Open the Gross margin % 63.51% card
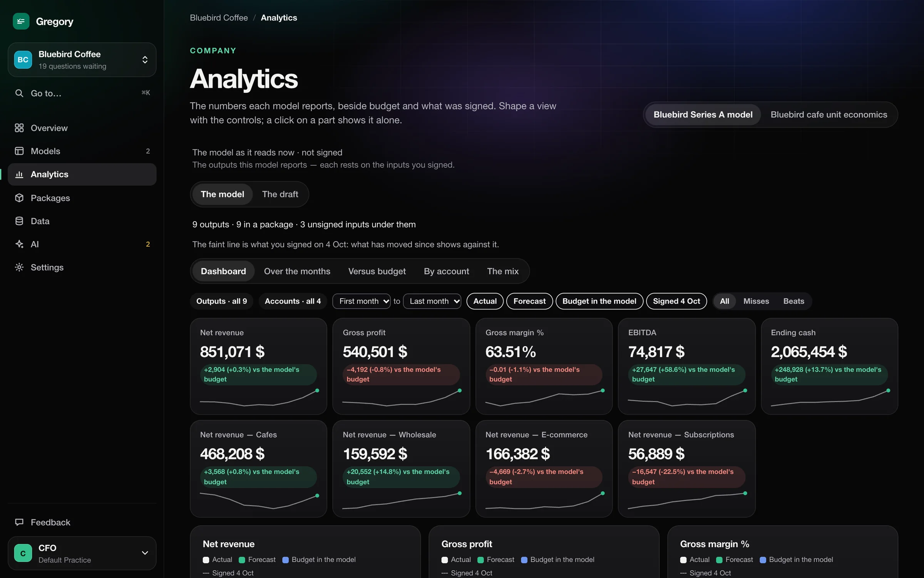 click(544, 366)
